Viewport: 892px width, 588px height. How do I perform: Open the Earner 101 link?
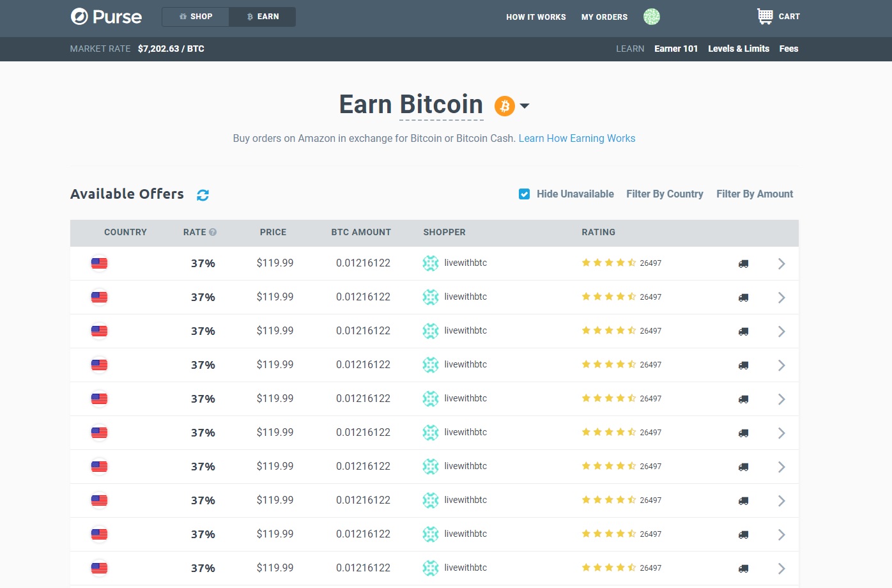(x=676, y=49)
